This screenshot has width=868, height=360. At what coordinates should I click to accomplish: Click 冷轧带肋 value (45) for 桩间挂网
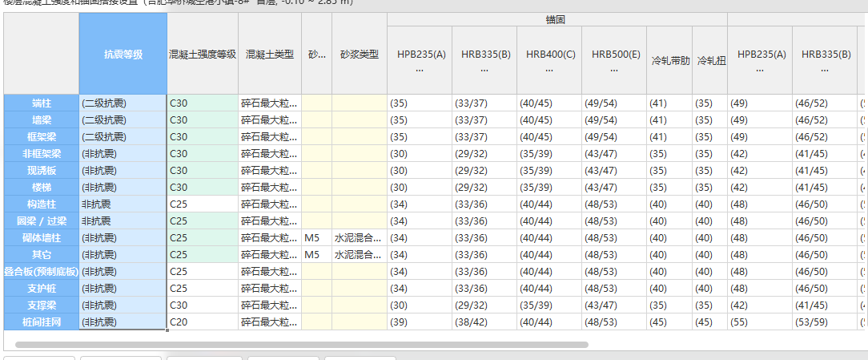669,322
